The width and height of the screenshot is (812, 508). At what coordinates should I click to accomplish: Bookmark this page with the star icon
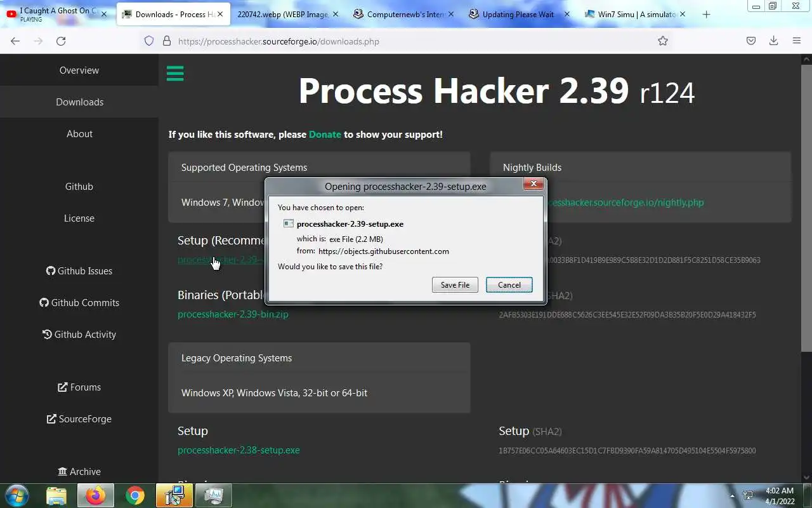pyautogui.click(x=663, y=41)
